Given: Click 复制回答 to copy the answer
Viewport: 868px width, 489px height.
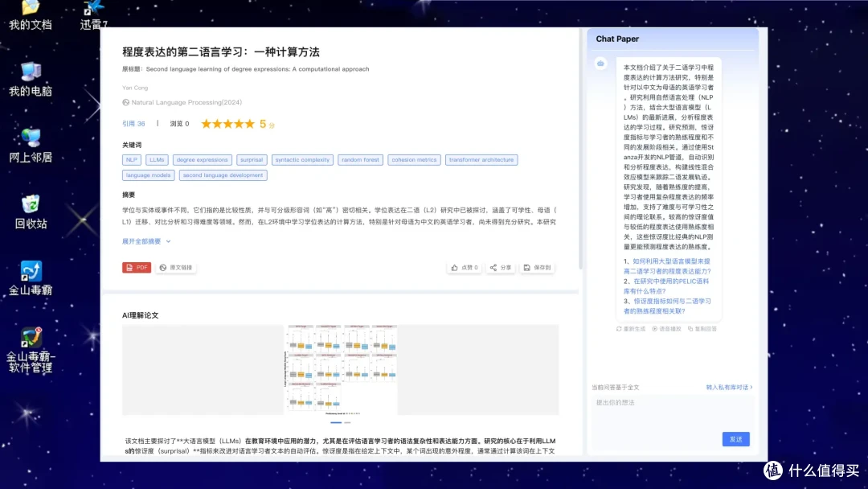Looking at the screenshot, I should coord(702,329).
